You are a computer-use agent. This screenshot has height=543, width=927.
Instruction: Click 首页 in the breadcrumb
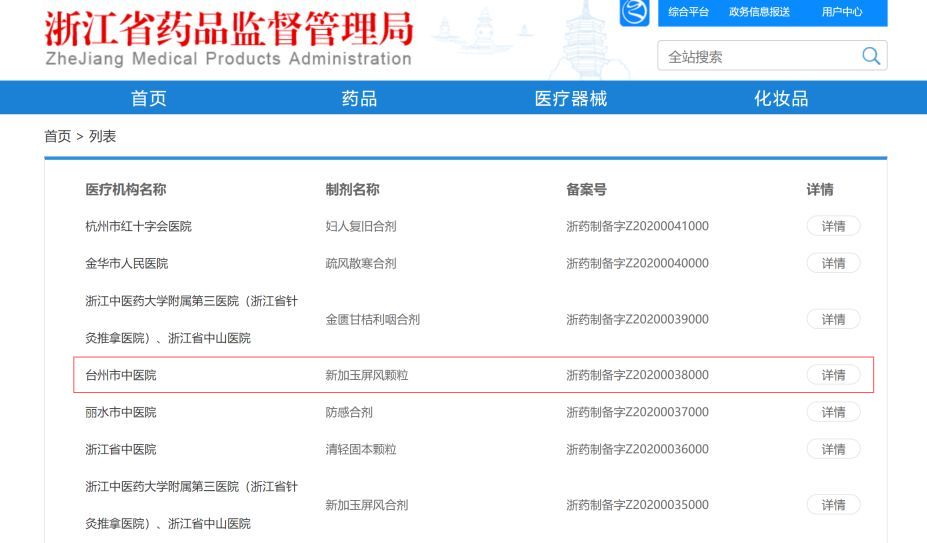click(58, 136)
